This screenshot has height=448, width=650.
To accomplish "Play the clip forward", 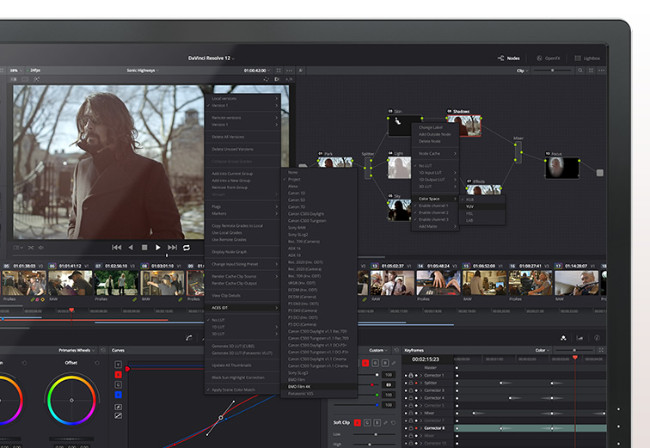I will 158,247.
